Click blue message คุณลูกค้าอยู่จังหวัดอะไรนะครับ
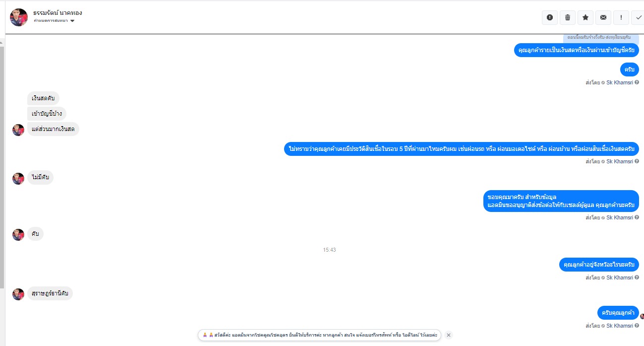 (599, 265)
